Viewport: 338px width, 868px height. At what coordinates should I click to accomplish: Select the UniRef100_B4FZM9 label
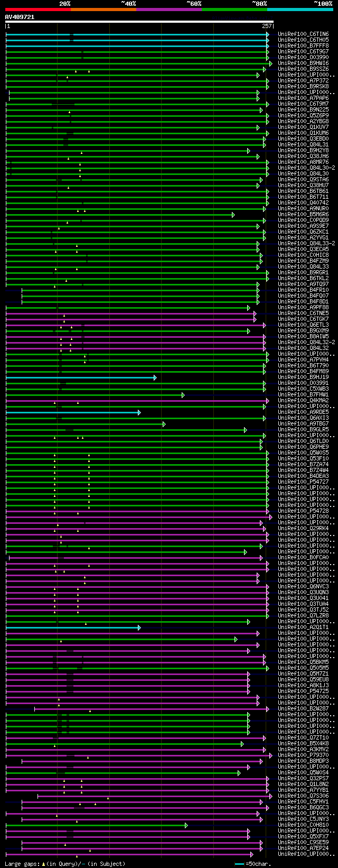(303, 261)
